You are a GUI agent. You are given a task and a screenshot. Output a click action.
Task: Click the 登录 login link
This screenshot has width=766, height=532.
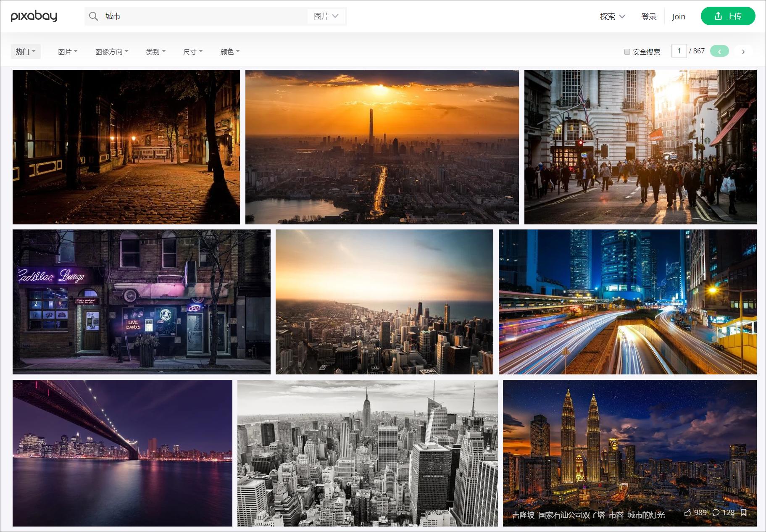649,16
